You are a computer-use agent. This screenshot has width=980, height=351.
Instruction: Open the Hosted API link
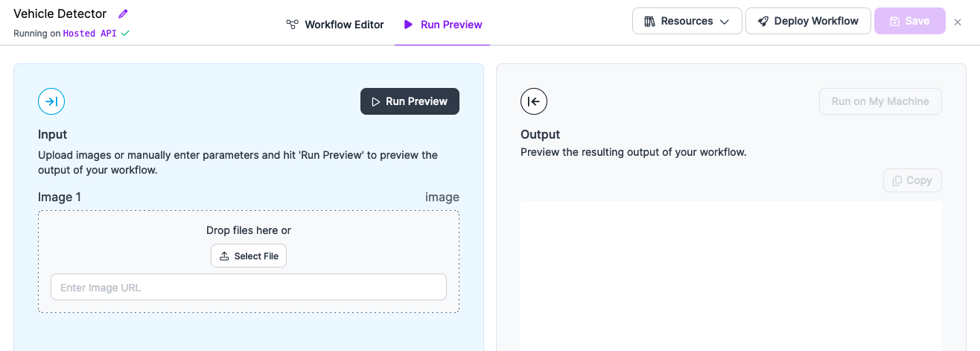(x=89, y=34)
